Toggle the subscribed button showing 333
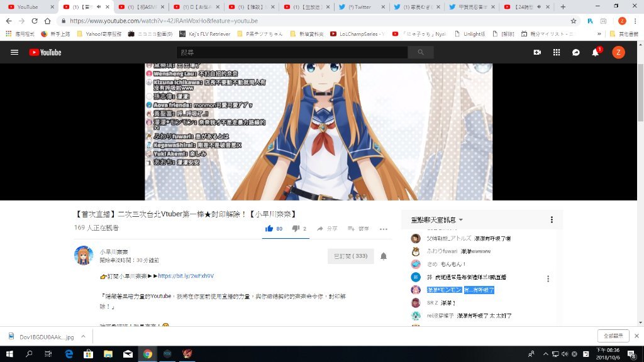The width and height of the screenshot is (644, 362). tap(350, 256)
